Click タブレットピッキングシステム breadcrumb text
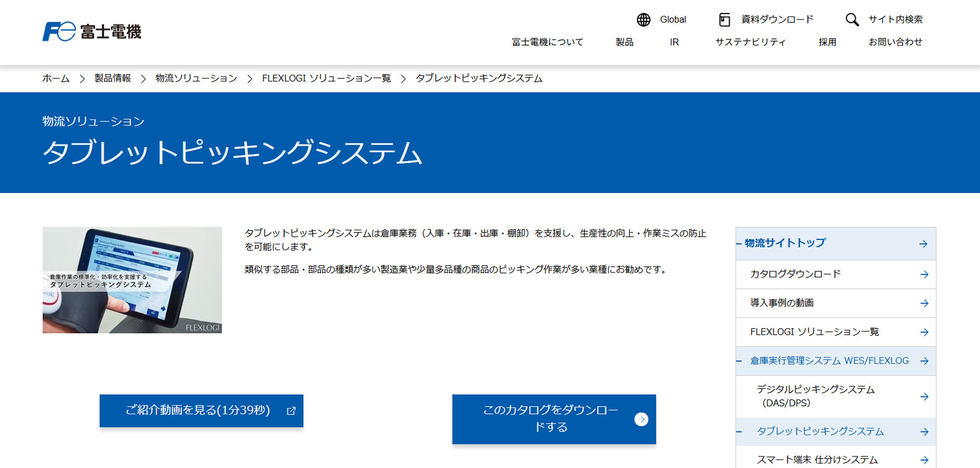980x468 pixels. coord(479,78)
